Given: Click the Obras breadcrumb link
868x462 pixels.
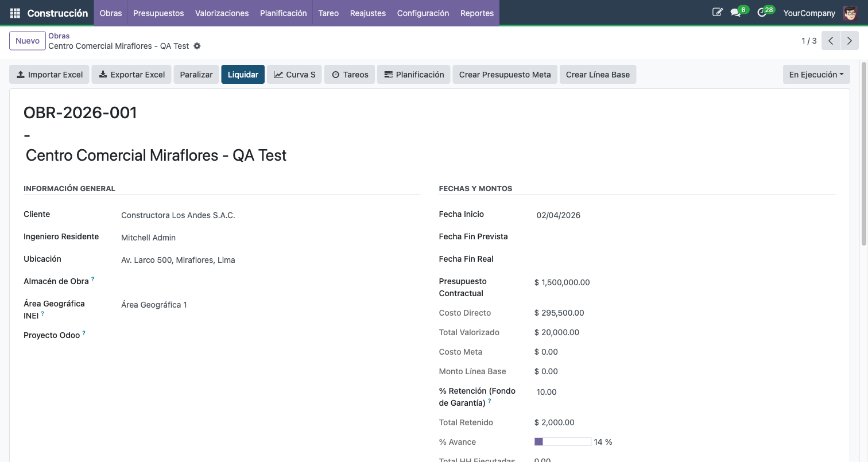Looking at the screenshot, I should coord(59,36).
